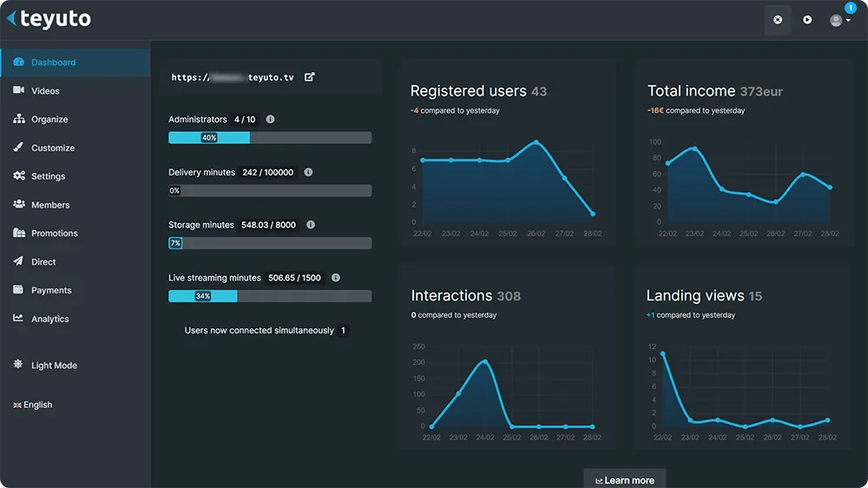Click the 26/02 peak point on Registered users chart

[536, 143]
